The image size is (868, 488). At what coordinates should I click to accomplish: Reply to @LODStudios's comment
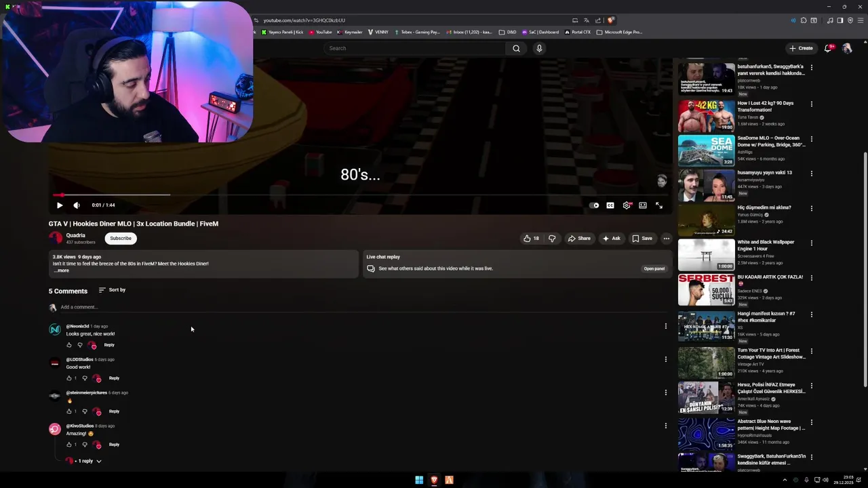tap(114, 378)
